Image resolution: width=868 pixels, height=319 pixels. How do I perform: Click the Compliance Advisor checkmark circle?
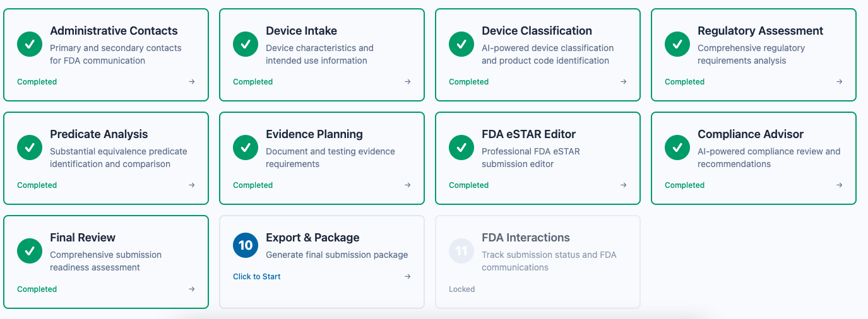click(677, 148)
